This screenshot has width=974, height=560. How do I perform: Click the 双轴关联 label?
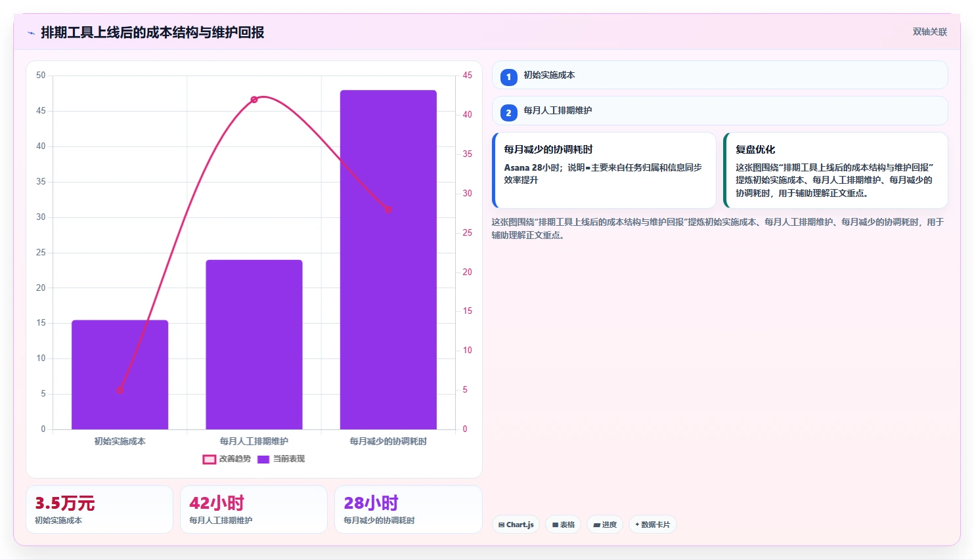point(929,32)
